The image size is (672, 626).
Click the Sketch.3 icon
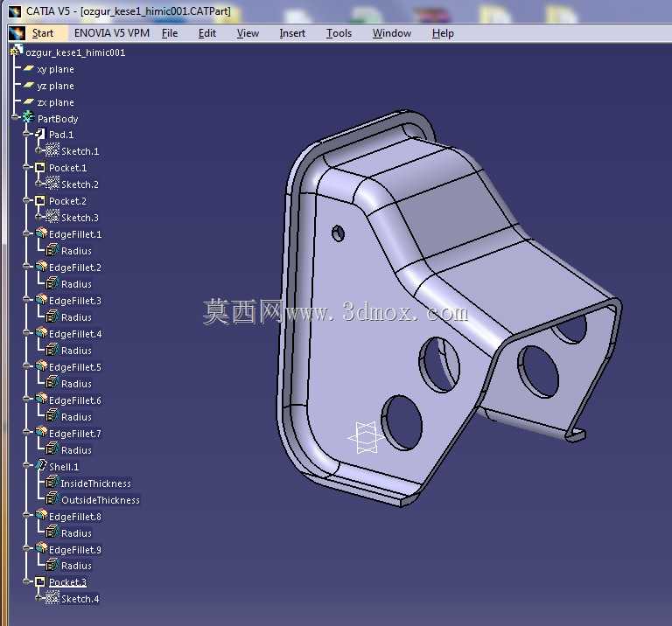tap(52, 217)
